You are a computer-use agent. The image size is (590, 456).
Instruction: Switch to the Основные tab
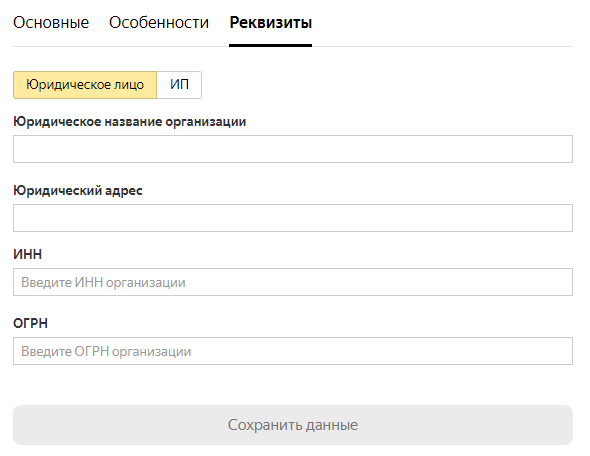pyautogui.click(x=51, y=23)
